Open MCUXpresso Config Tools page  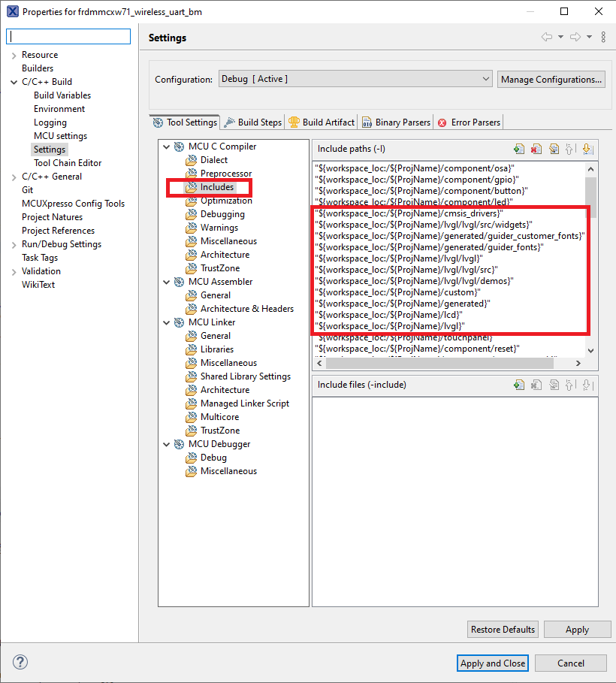73,204
